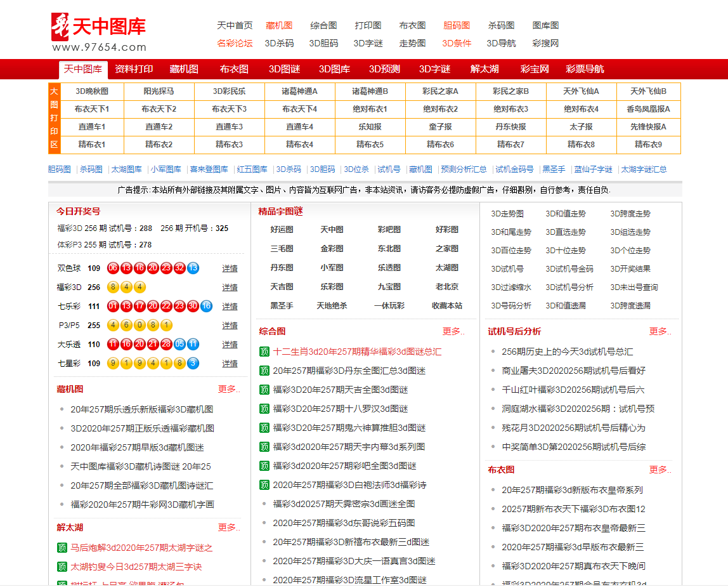Open 更多 beside the 布衣图 heading
728x587 pixels.
pos(660,470)
